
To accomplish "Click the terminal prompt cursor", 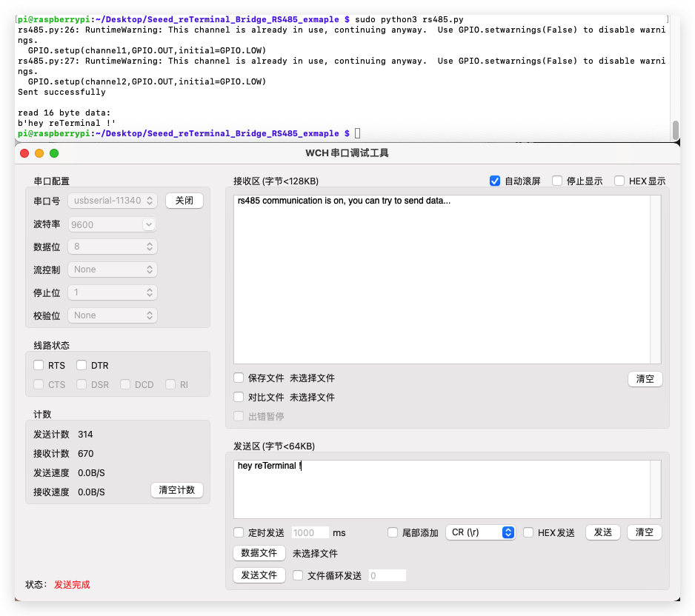I will coord(358,133).
